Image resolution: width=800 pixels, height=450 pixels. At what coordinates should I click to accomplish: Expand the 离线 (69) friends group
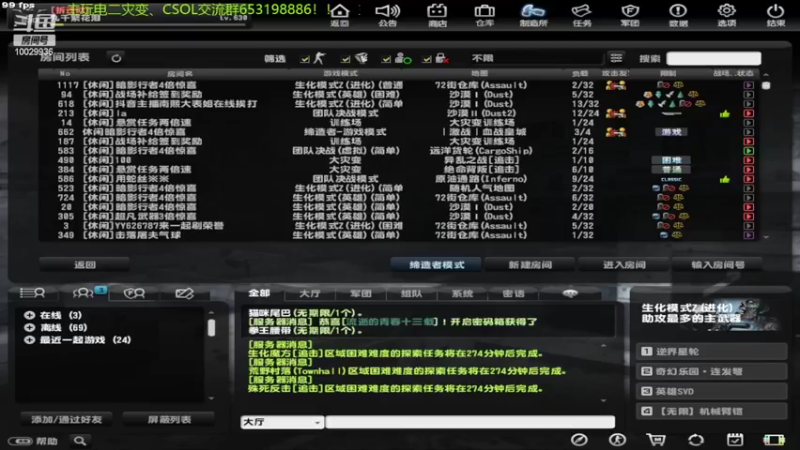tap(30, 328)
